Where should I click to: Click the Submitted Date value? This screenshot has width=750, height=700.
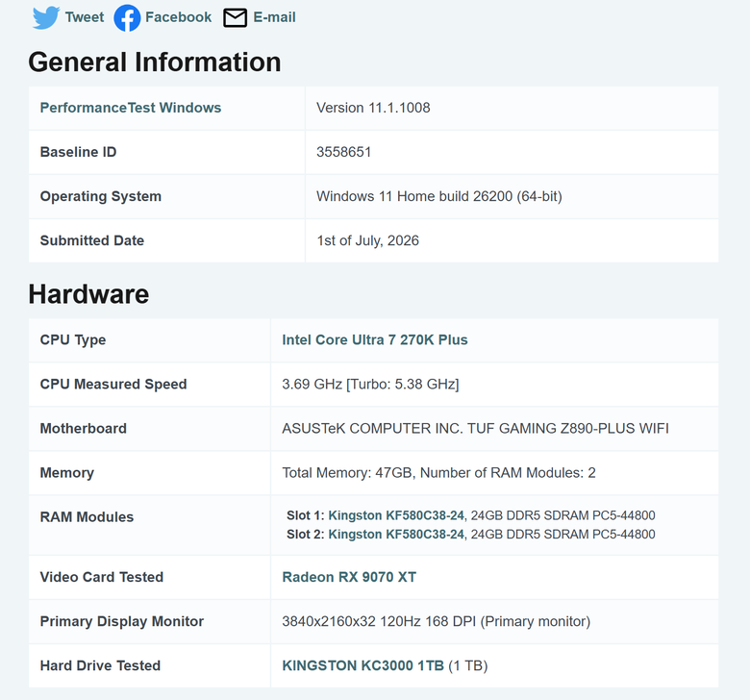click(x=367, y=240)
